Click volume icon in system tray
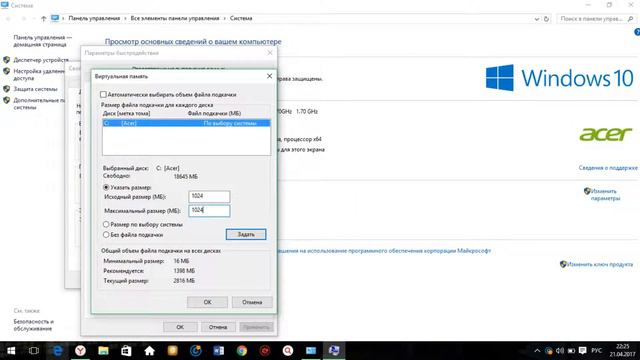 (x=560, y=351)
